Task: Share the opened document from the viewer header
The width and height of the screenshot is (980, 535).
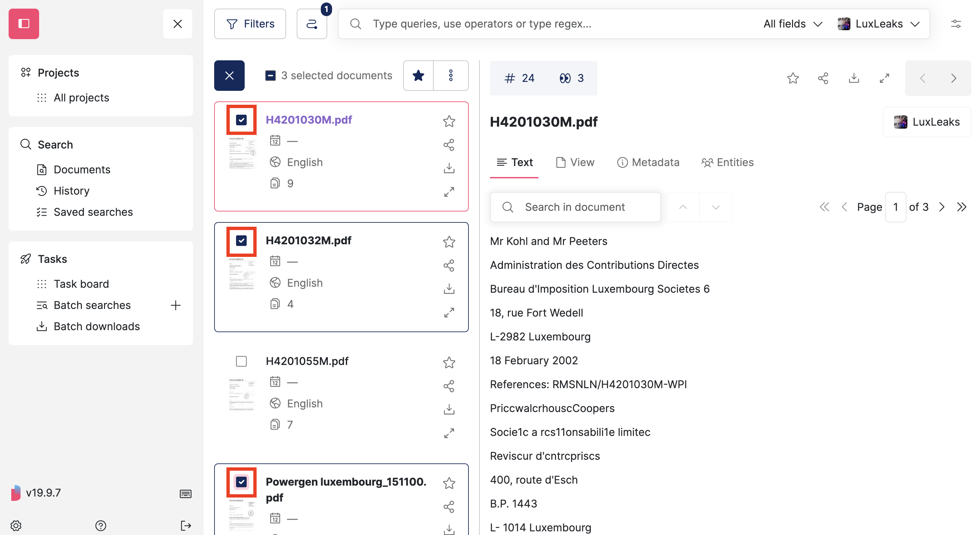Action: [x=823, y=78]
